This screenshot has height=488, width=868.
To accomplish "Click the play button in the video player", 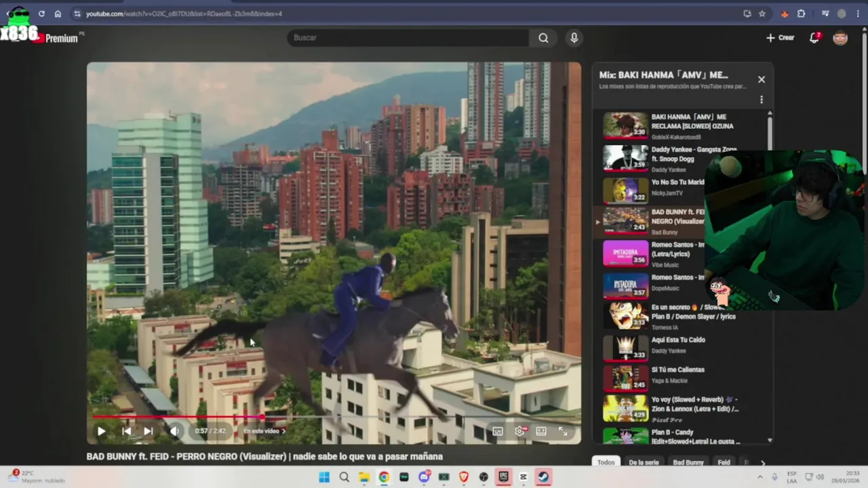I will (101, 431).
